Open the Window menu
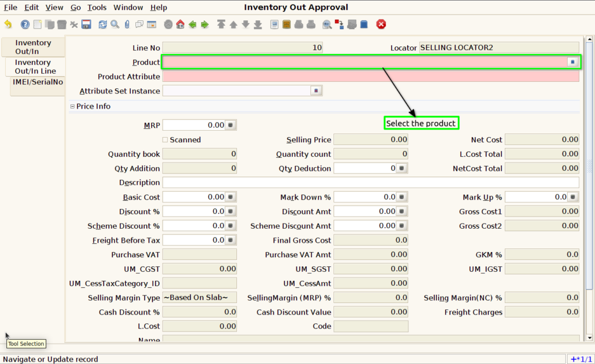The height and width of the screenshot is (364, 595). 128,7
